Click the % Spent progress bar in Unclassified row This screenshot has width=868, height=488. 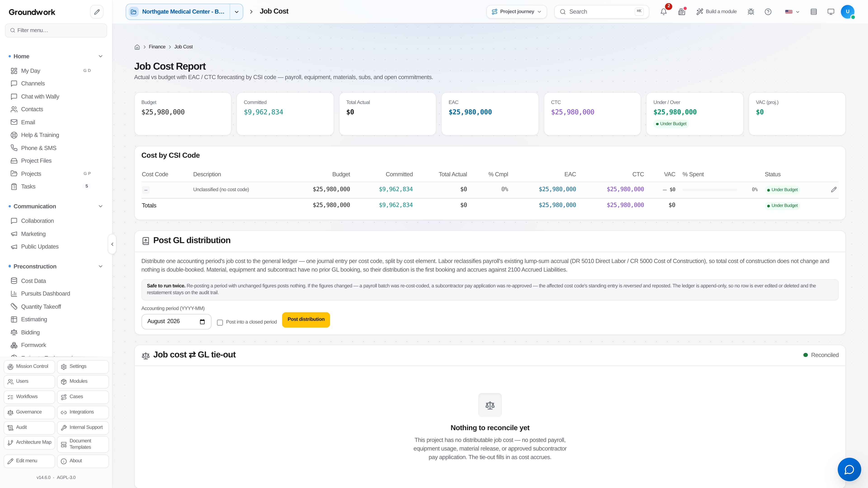(x=710, y=190)
